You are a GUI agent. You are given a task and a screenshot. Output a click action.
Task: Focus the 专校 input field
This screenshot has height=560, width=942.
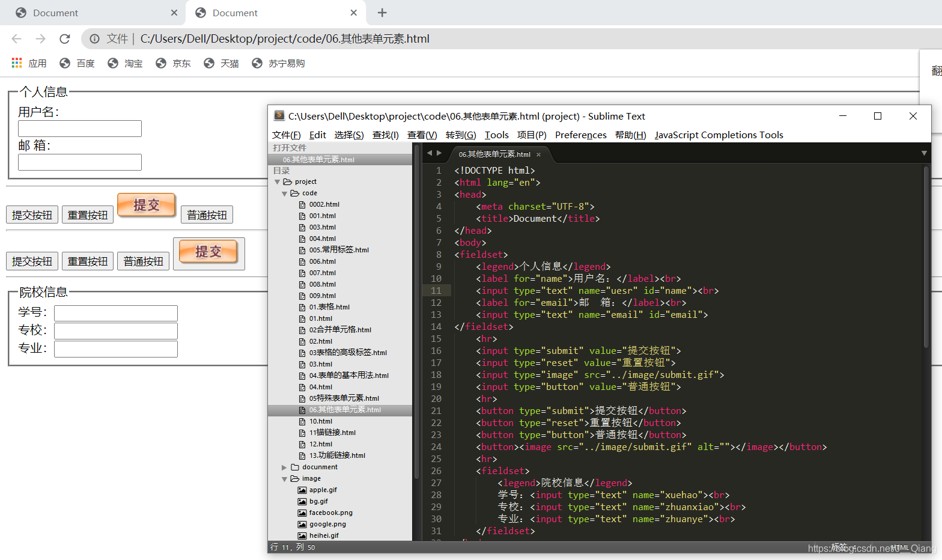(116, 331)
